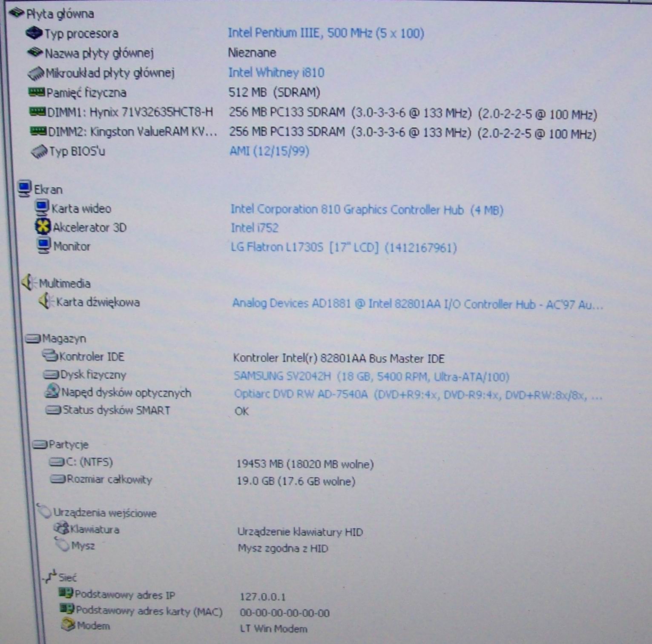Viewport: 652px width, 644px height.
Task: Select the DIMM2: Kingston ValueRAM label
Action: [x=132, y=132]
